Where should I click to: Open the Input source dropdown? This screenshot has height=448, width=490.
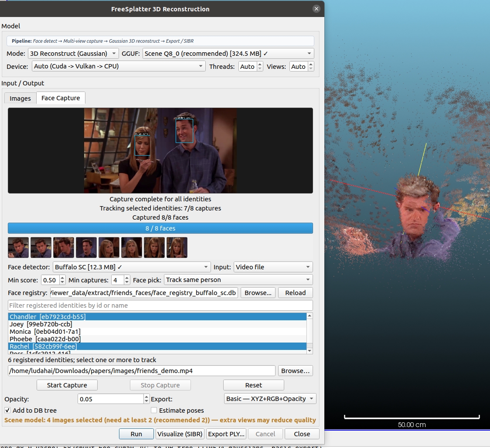(x=273, y=267)
